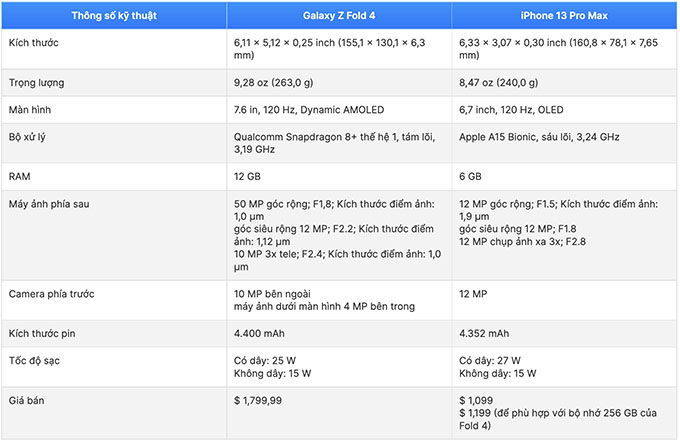Click the '$ 1,199 (để phù hợp...' price note

(558, 419)
